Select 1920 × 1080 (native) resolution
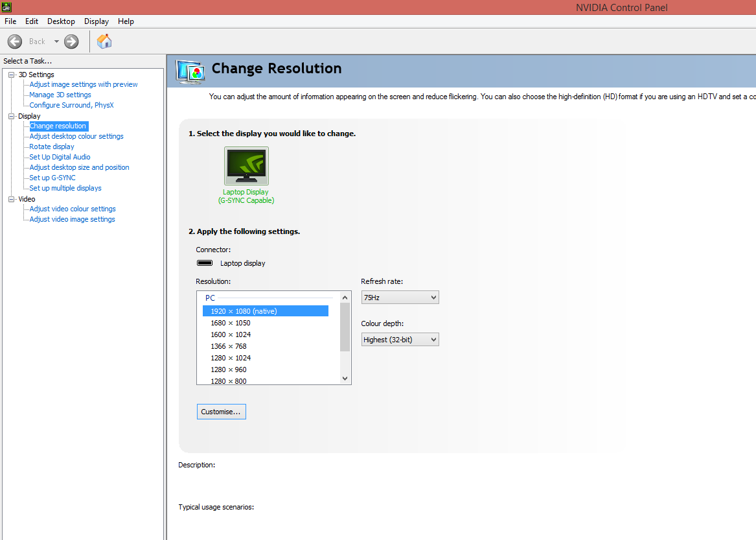 click(x=266, y=311)
